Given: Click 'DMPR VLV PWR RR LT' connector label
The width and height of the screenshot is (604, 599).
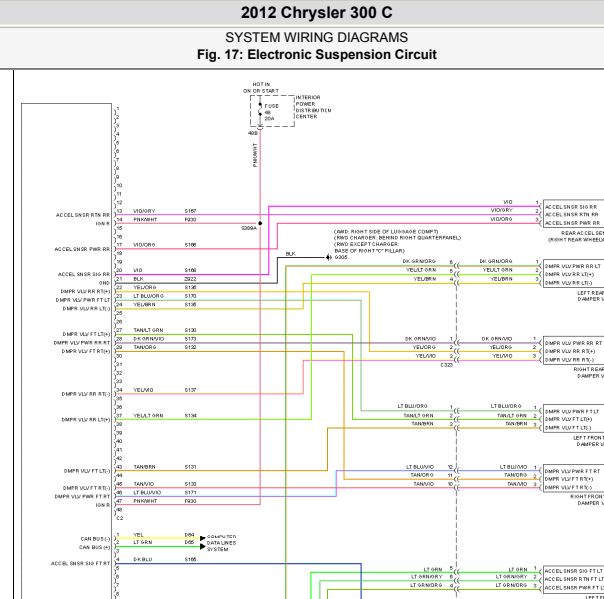Looking at the screenshot, I should 573,266.
